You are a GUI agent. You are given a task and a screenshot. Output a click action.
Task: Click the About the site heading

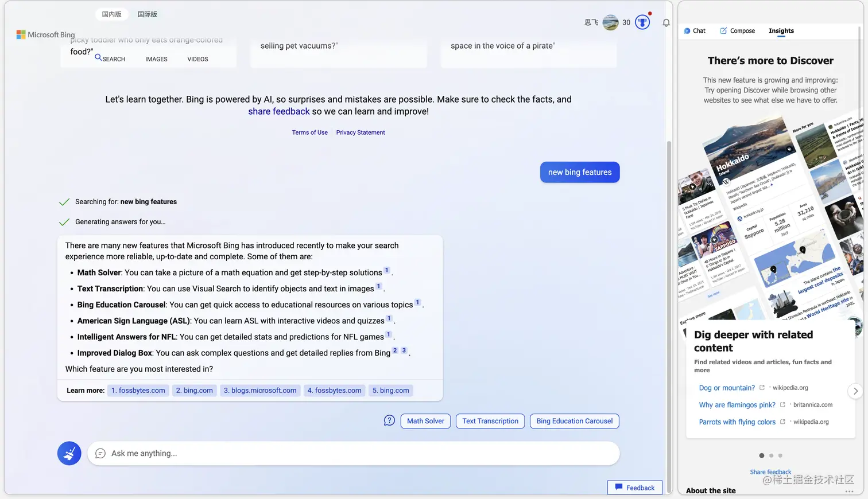click(x=711, y=491)
